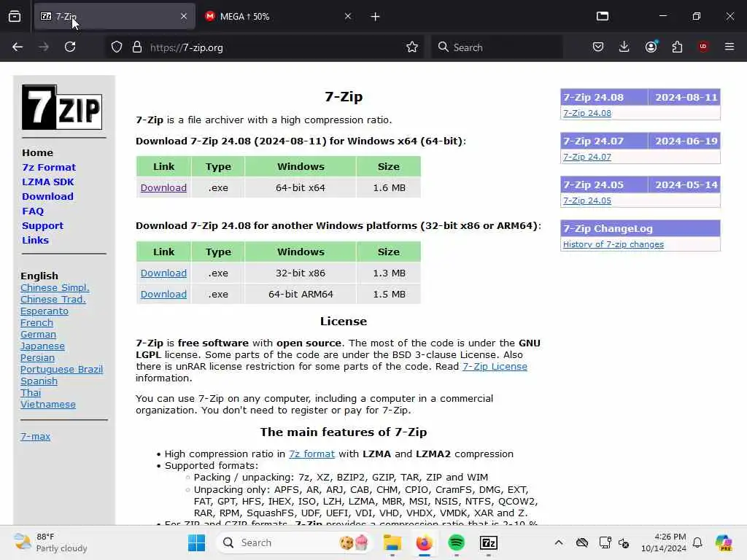Open the Support page
This screenshot has height=560, width=747.
[42, 226]
